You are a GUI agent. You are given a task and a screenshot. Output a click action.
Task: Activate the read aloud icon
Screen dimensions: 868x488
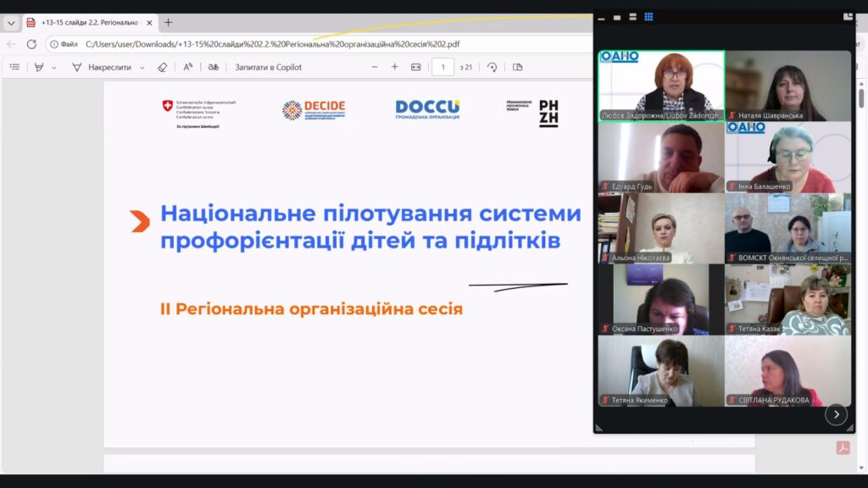coord(188,67)
